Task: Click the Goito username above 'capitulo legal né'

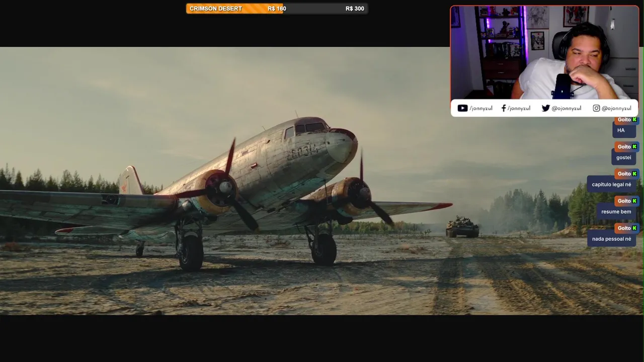Action: click(x=624, y=173)
